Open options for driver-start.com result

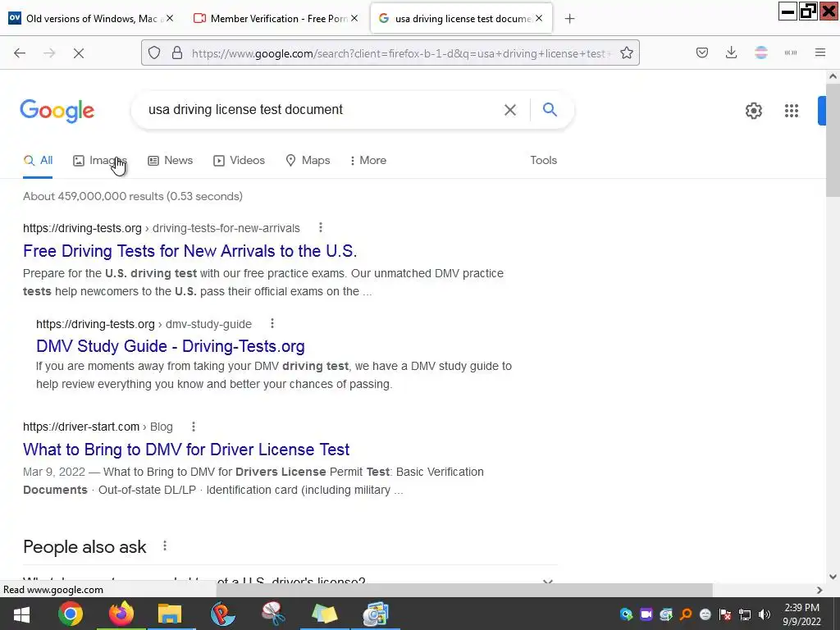[x=194, y=427]
